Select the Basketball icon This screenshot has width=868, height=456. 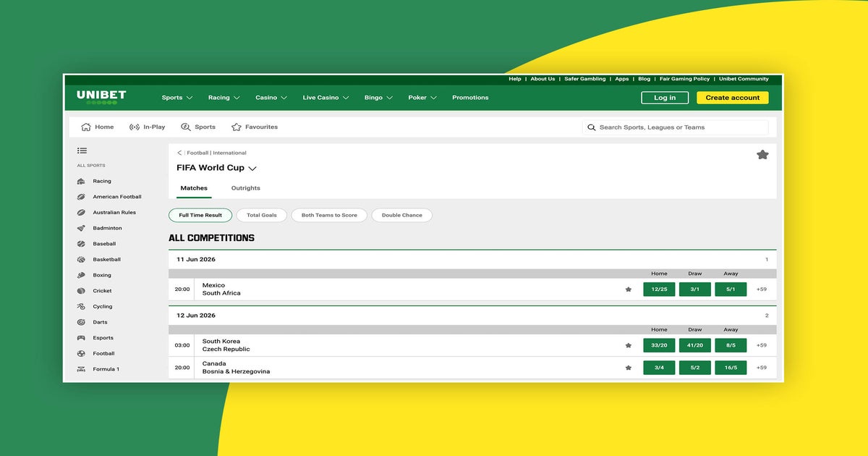(x=81, y=259)
